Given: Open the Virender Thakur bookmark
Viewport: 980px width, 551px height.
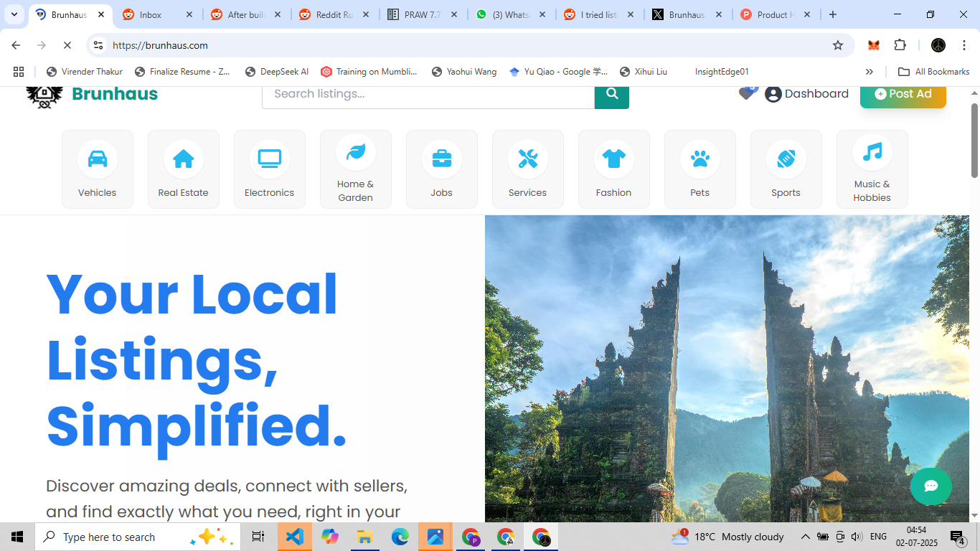Looking at the screenshot, I should tap(85, 72).
